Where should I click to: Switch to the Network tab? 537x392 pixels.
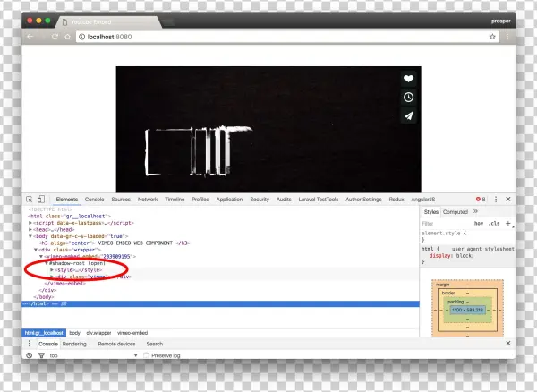(148, 199)
